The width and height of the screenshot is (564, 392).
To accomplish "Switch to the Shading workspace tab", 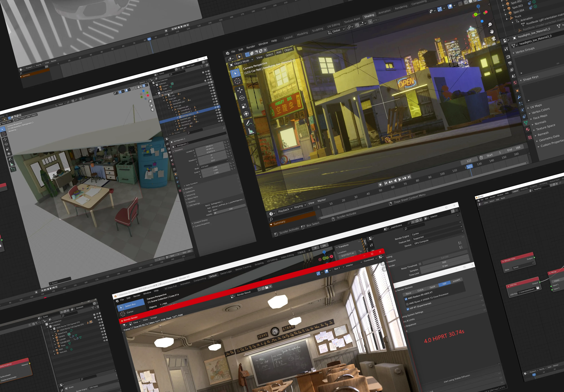I will click(x=369, y=16).
